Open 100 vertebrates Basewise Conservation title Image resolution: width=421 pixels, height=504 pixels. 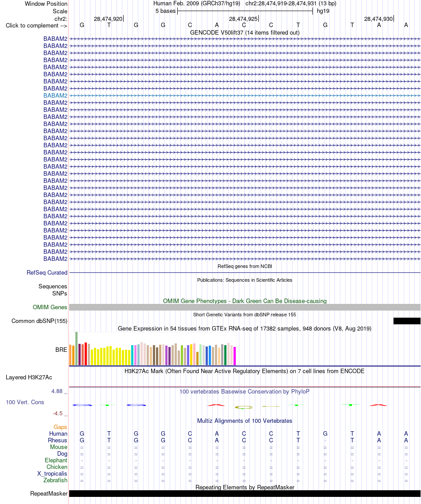(x=245, y=391)
